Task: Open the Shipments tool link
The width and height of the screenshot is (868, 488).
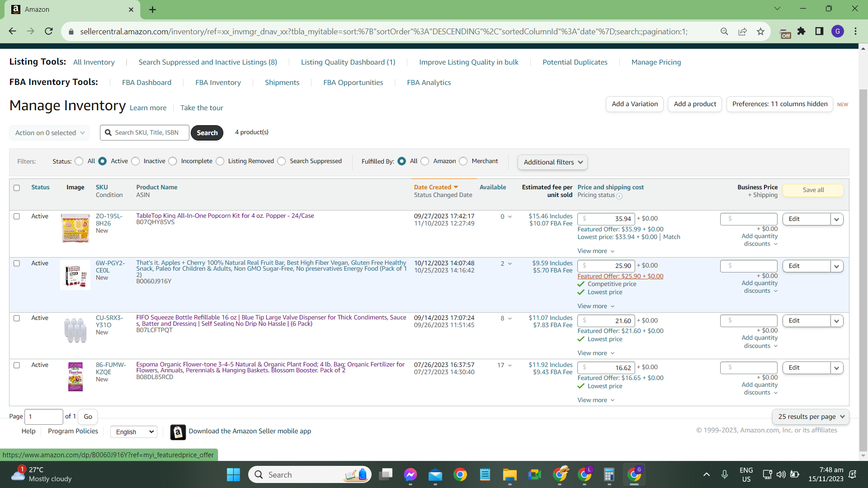Action: (282, 83)
